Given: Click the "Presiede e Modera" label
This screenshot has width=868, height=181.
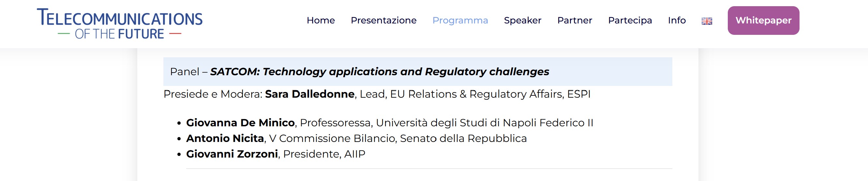Looking at the screenshot, I should pyautogui.click(x=213, y=94).
